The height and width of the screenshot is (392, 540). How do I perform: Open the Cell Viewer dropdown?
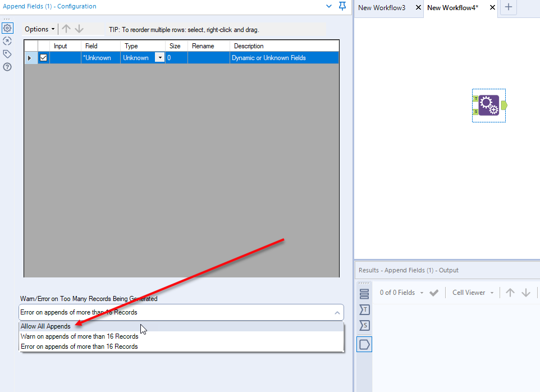[x=472, y=293]
